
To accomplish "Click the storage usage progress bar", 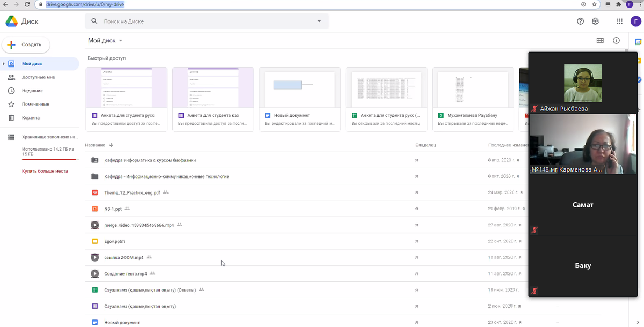I will (50, 160).
